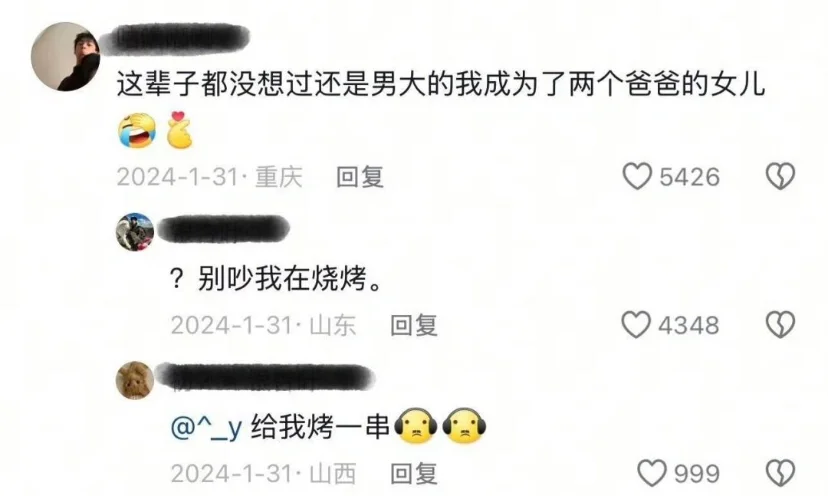The image size is (828, 496).
Task: Open the @^_y mention link
Action: click(206, 427)
